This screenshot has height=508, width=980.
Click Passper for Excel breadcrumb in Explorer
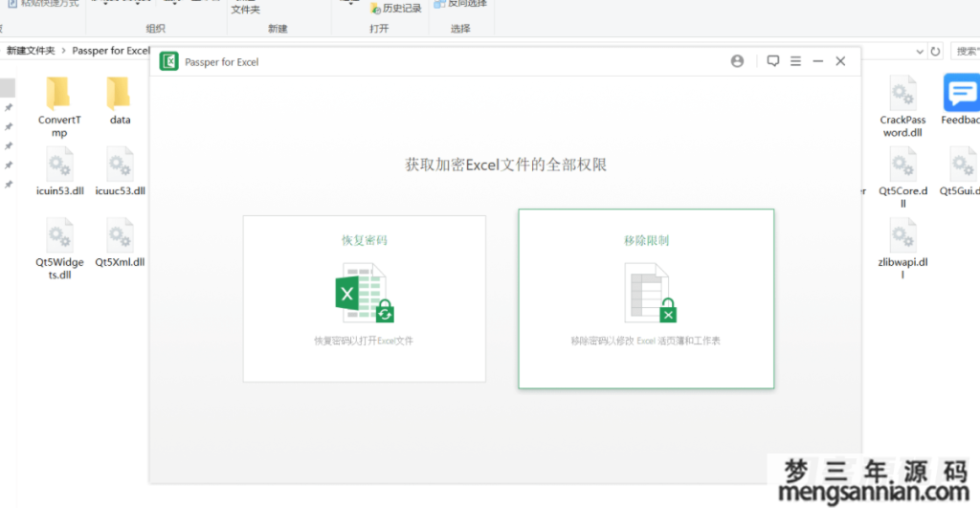[111, 51]
